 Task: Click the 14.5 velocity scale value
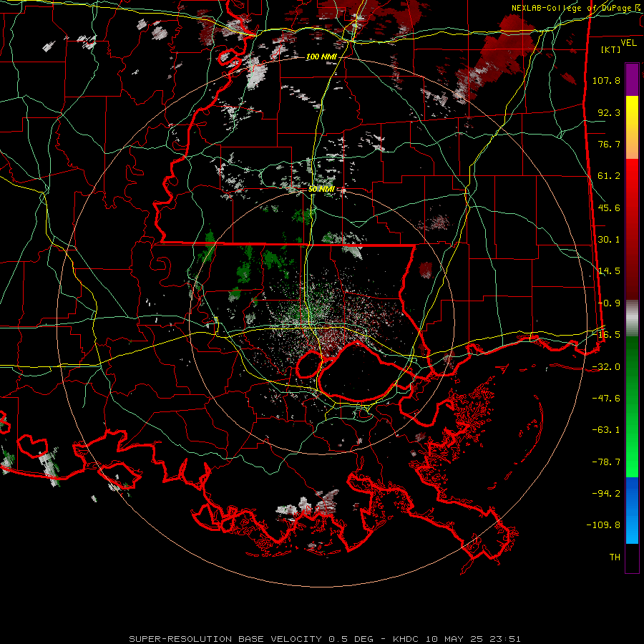(609, 271)
